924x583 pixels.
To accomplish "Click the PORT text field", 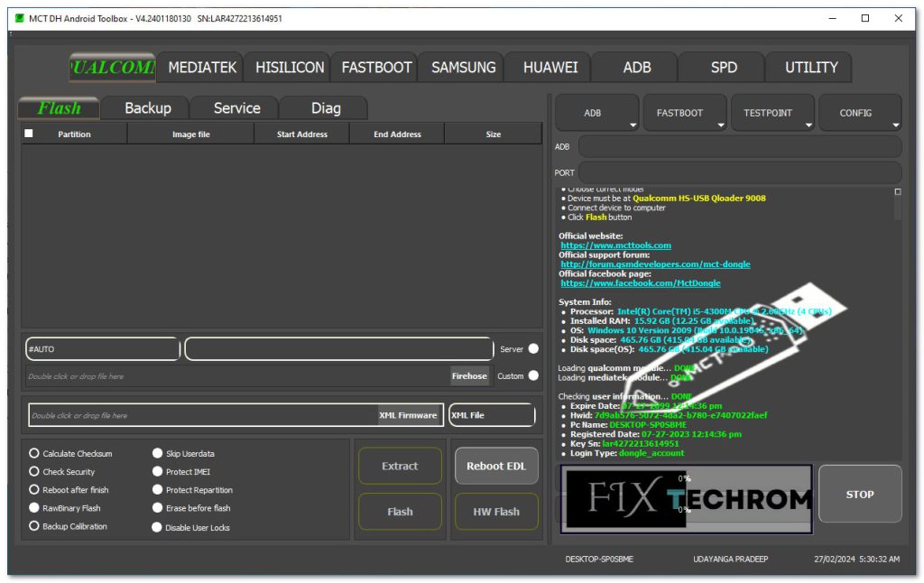I will click(x=740, y=172).
